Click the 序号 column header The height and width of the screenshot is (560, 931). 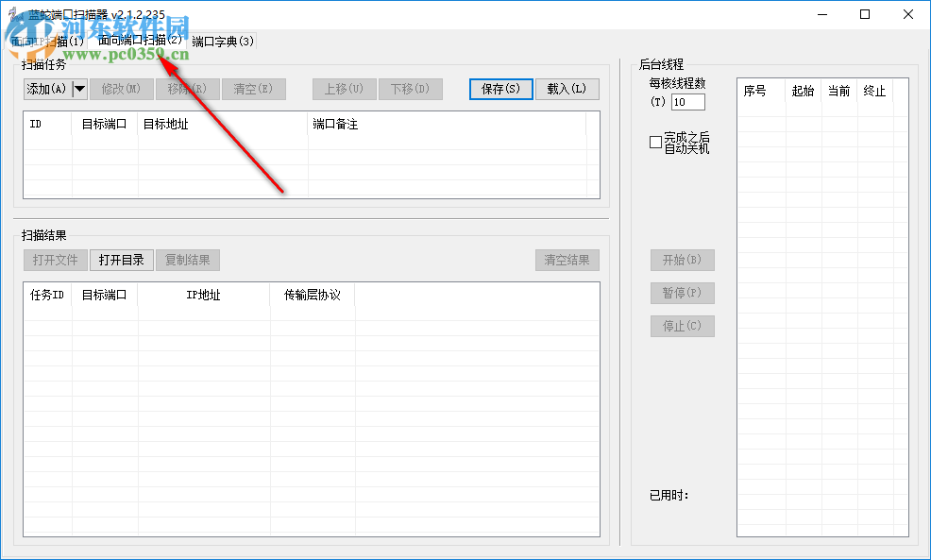[x=762, y=91]
